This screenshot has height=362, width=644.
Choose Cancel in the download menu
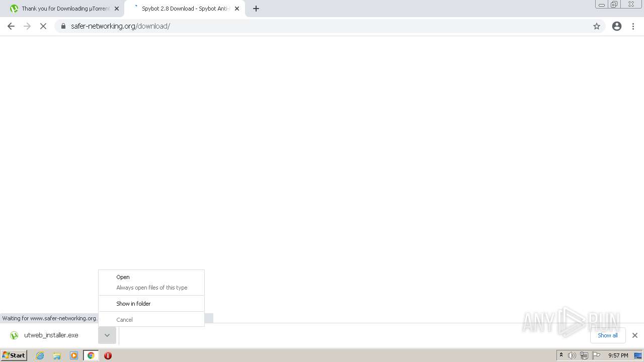(x=151, y=320)
